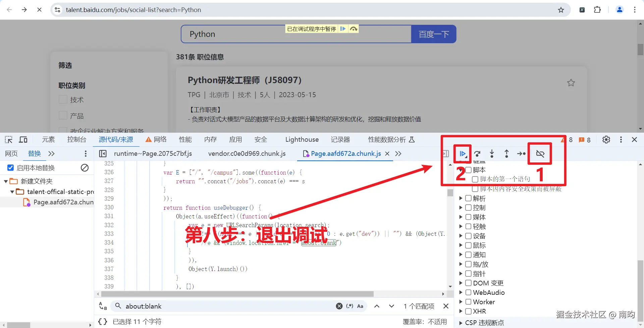Click the step into next function call icon

pyautogui.click(x=492, y=154)
